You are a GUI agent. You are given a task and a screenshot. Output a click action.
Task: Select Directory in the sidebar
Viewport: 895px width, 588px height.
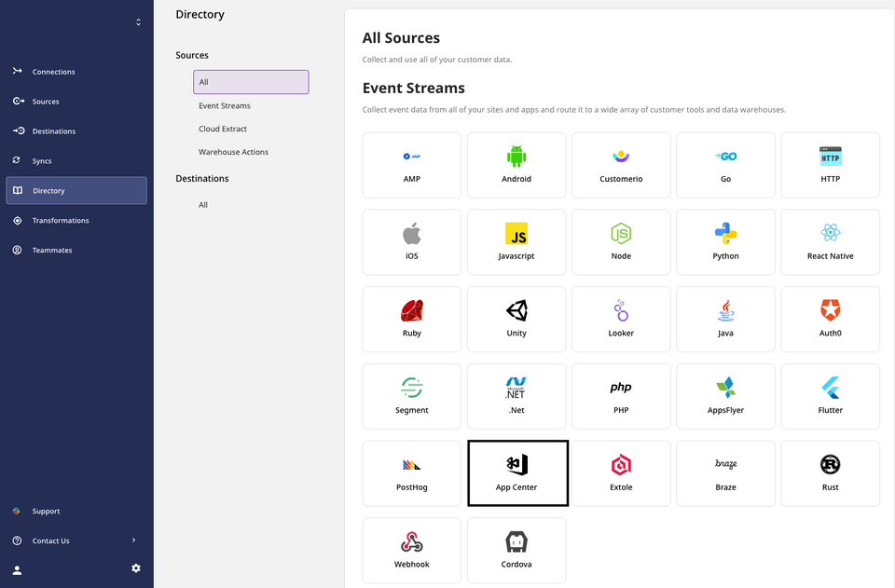pyautogui.click(x=76, y=190)
